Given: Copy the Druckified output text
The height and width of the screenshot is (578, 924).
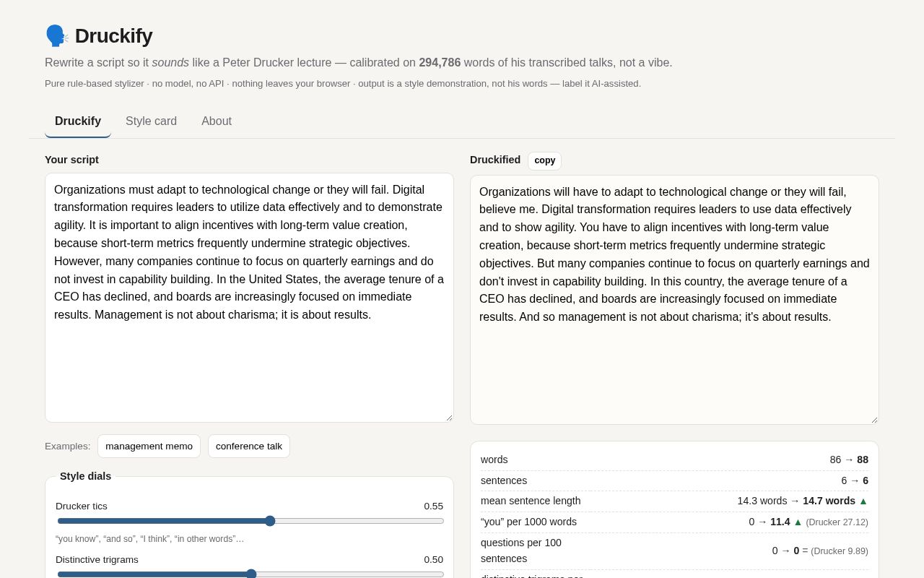Looking at the screenshot, I should (x=544, y=160).
